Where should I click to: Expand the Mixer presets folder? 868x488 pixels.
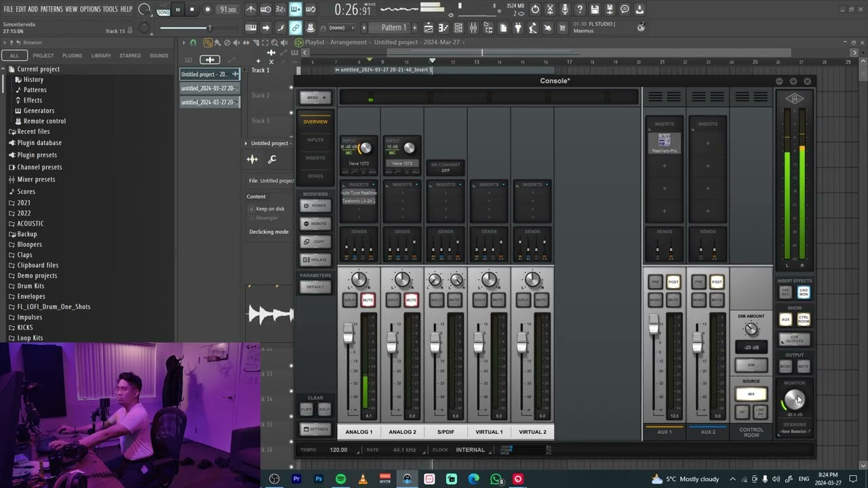click(x=36, y=180)
